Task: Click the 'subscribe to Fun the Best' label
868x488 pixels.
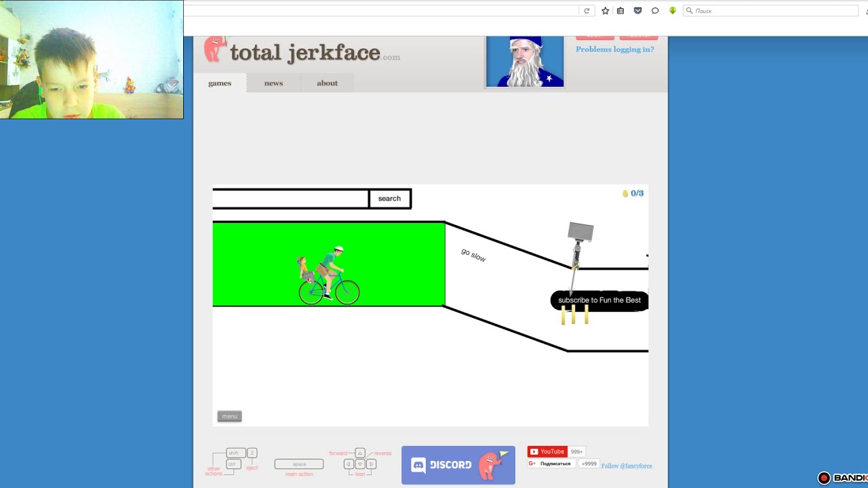Action: 599,300
